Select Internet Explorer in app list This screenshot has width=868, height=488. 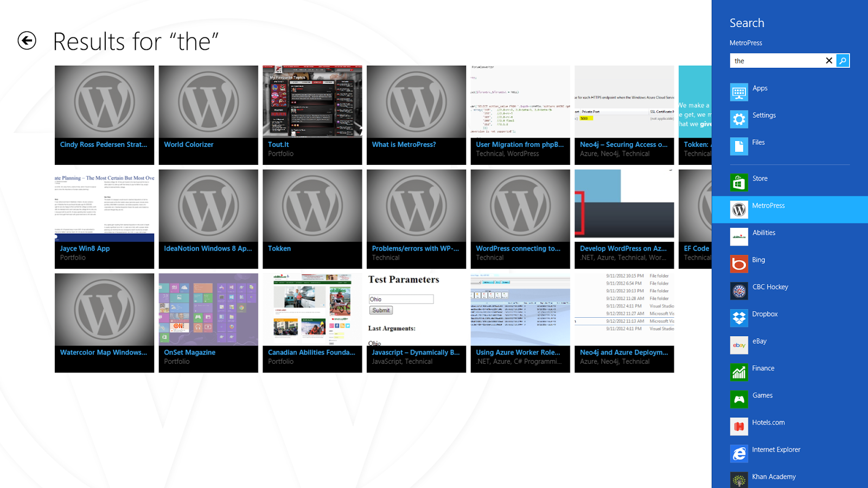click(x=776, y=450)
